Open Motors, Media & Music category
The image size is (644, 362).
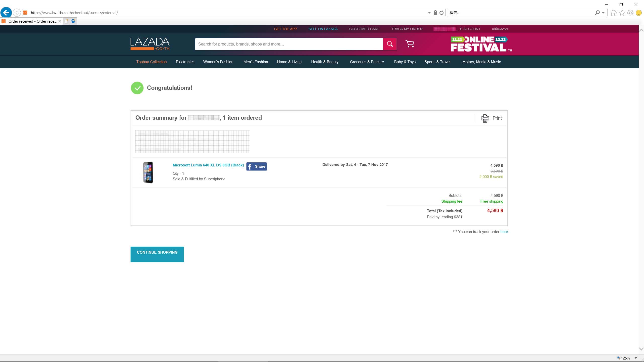click(481, 62)
